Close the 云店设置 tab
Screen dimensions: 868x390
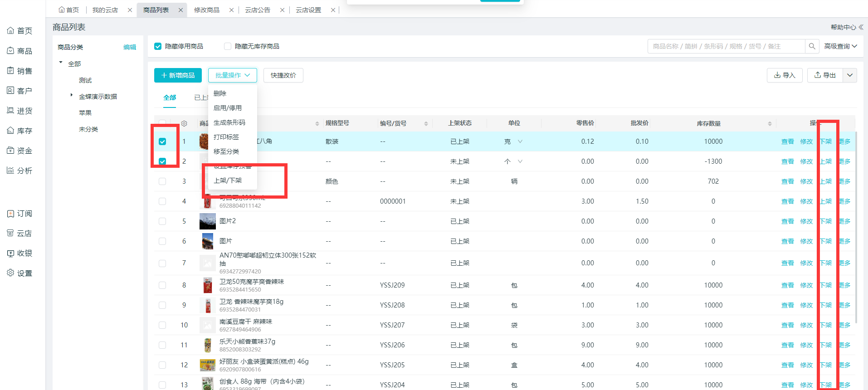[333, 10]
